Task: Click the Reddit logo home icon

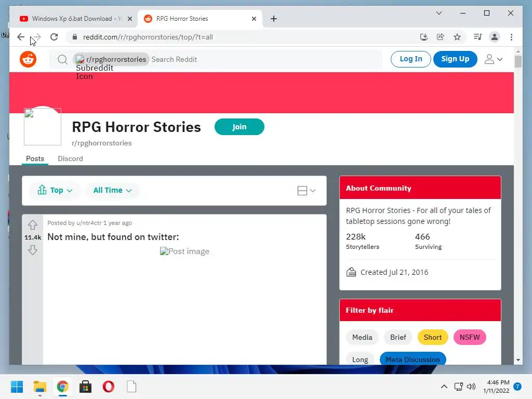Action: [28, 59]
